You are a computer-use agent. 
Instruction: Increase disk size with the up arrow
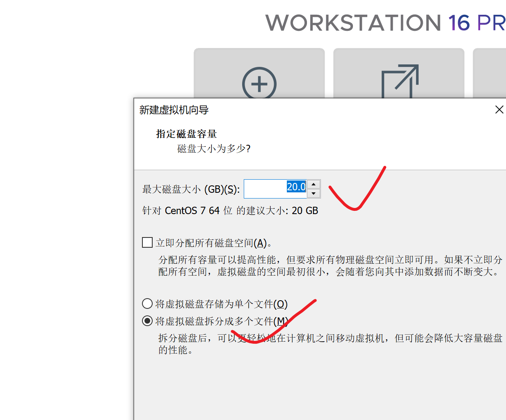coord(314,184)
